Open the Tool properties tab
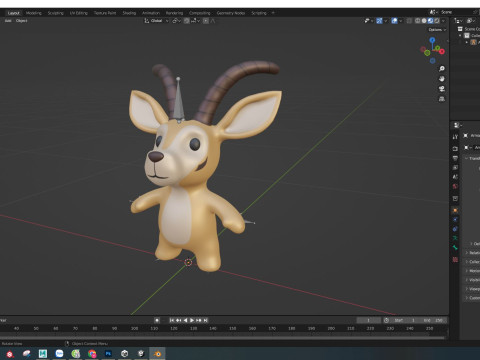The height and width of the screenshot is (360, 480). pos(455,137)
